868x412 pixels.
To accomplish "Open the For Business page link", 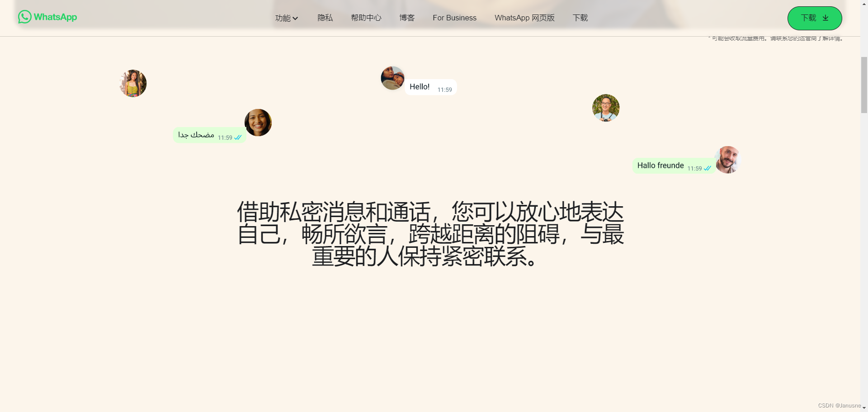I will click(454, 18).
